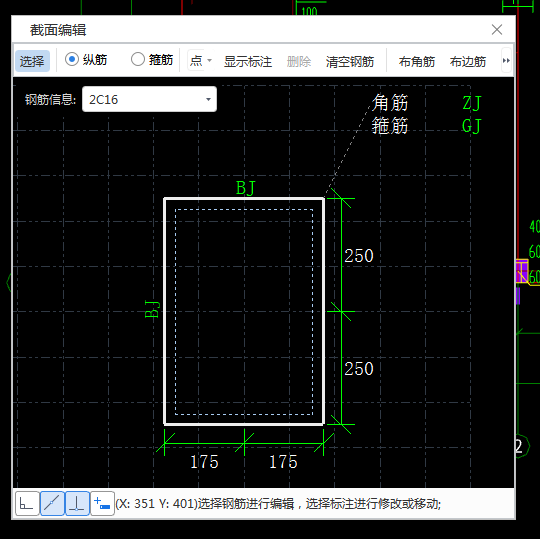Click the orthogonal mode icon in status bar
Image resolution: width=540 pixels, height=539 pixels.
coord(27,504)
